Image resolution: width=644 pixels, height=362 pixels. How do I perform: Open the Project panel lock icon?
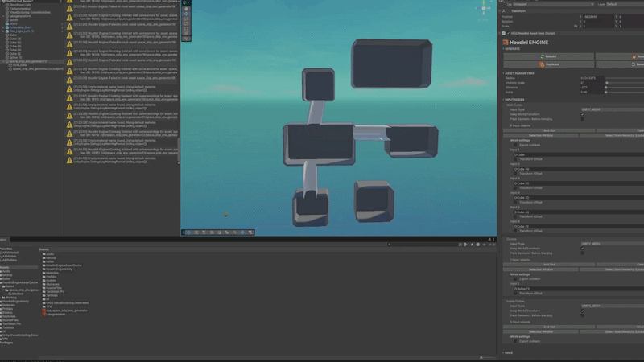pos(489,239)
